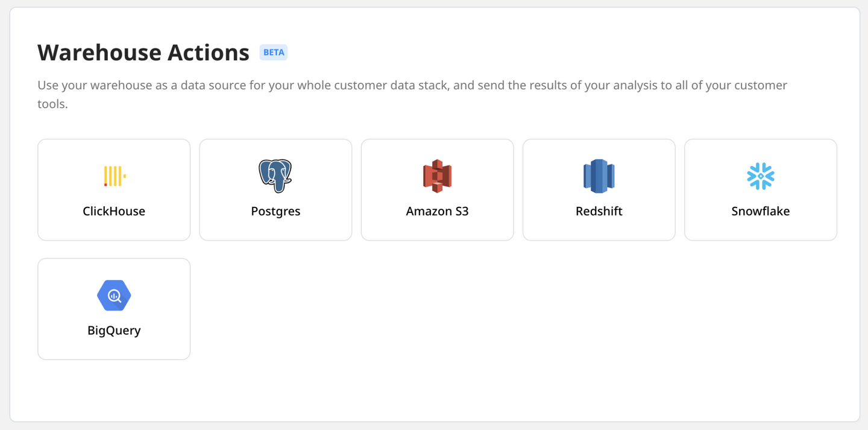Click the BETA badge beside the title
The height and width of the screenshot is (430, 868).
(x=274, y=52)
